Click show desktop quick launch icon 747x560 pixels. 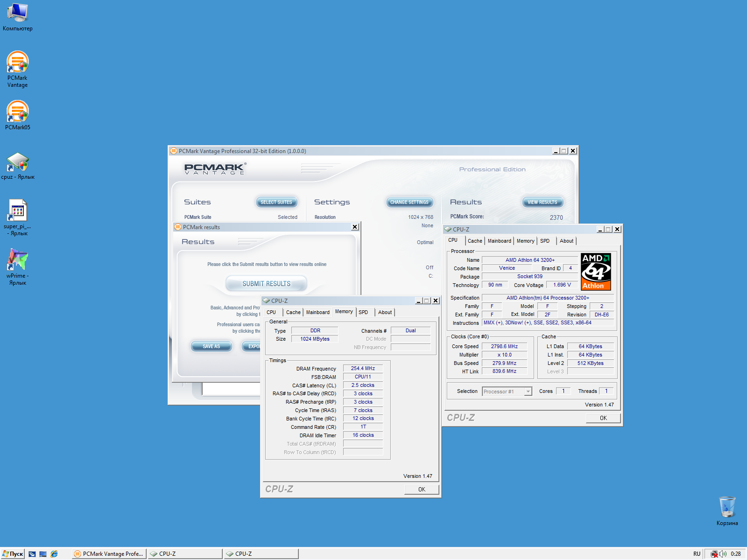[43, 554]
